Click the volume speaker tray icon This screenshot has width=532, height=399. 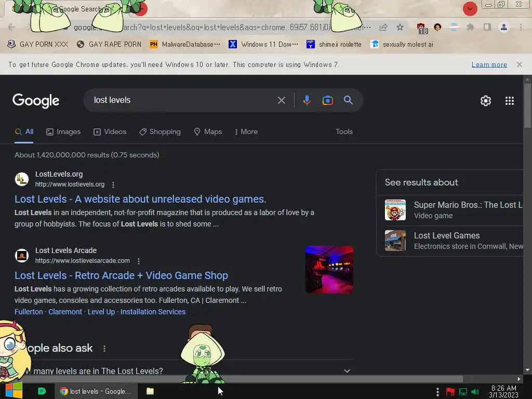(x=475, y=392)
